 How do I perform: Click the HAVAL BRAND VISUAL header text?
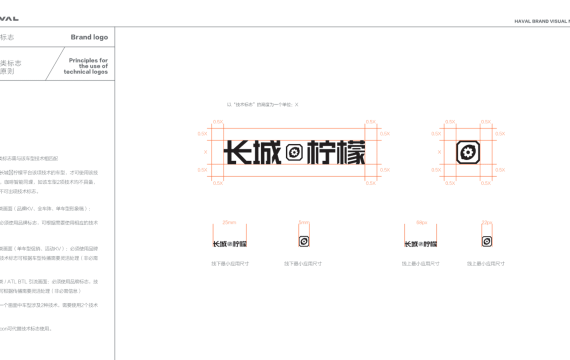[x=542, y=21]
